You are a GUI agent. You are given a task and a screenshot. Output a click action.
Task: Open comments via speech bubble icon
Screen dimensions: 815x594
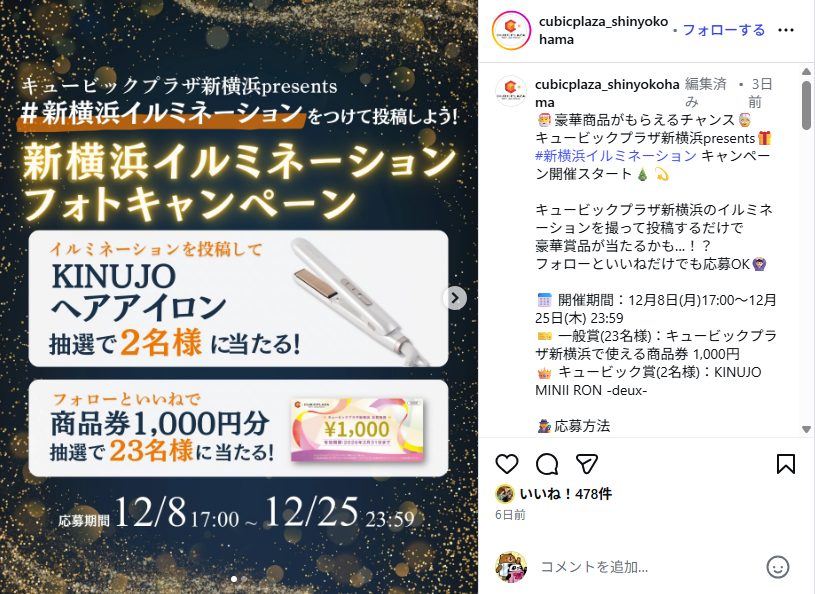tap(547, 464)
